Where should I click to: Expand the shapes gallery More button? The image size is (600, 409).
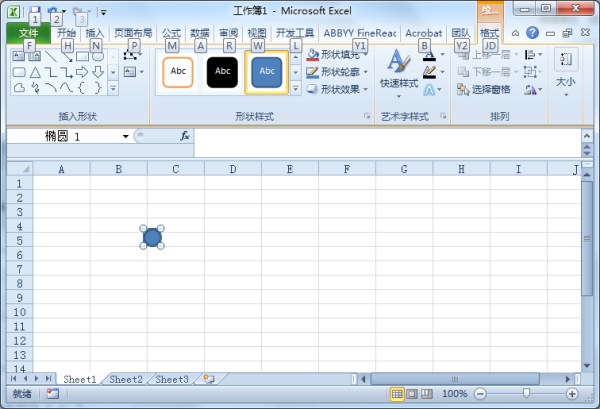(113, 89)
